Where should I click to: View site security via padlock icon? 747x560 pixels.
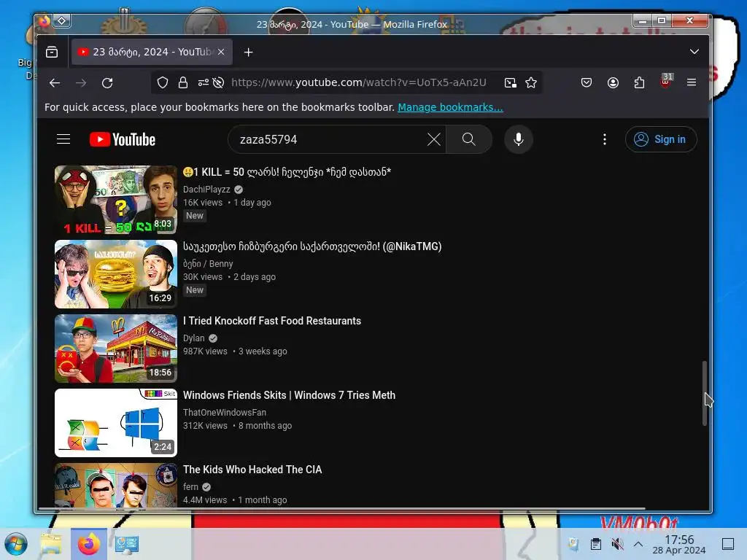(183, 83)
